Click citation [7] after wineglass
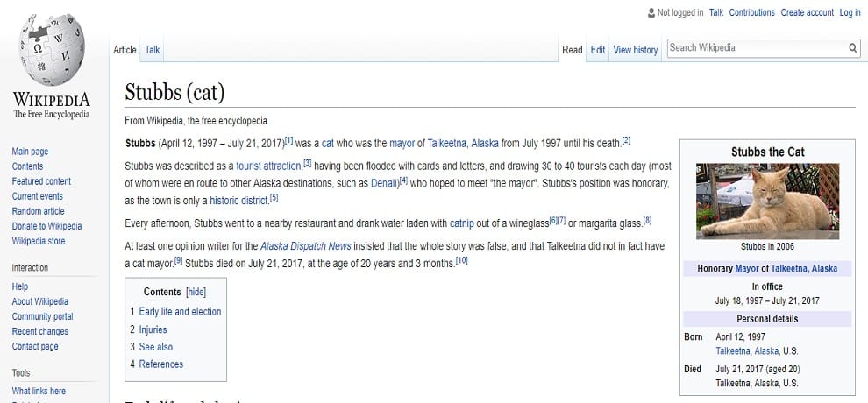868x403 pixels. (x=561, y=220)
